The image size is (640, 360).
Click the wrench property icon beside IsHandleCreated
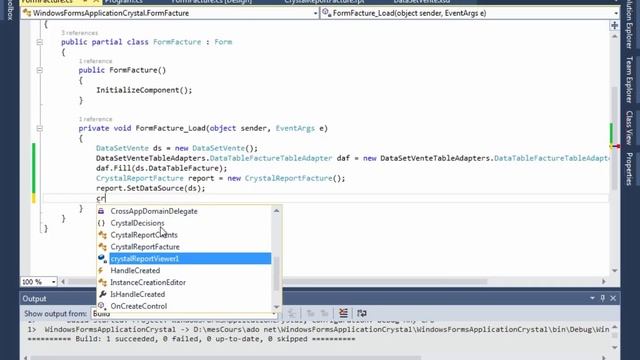tap(102, 294)
